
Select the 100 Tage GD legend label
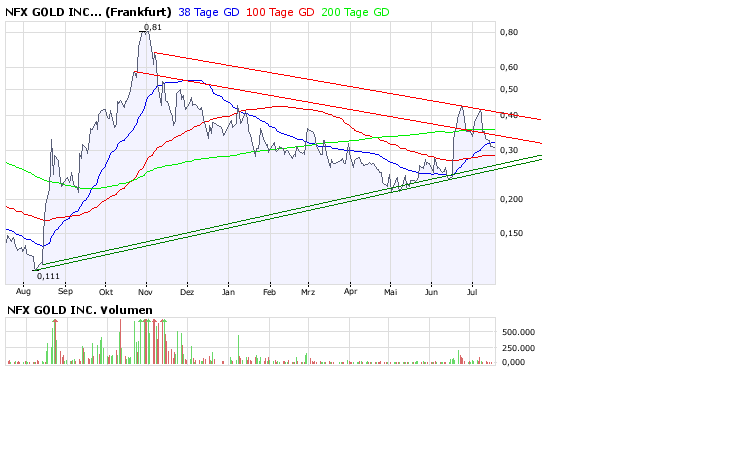pyautogui.click(x=280, y=12)
